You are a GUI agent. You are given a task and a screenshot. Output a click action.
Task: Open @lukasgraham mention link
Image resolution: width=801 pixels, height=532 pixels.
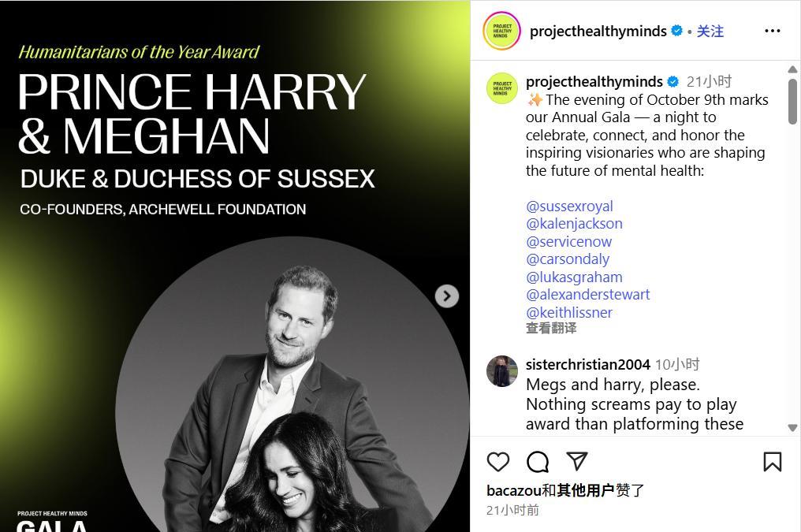tap(574, 277)
